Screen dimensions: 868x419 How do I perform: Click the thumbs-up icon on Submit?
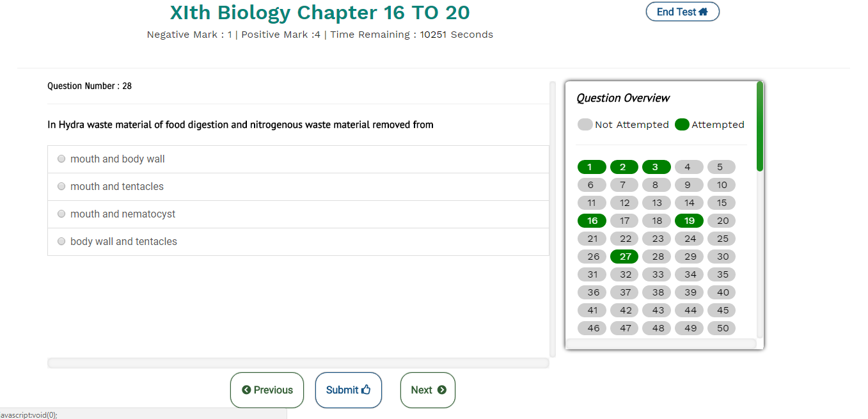coord(366,390)
